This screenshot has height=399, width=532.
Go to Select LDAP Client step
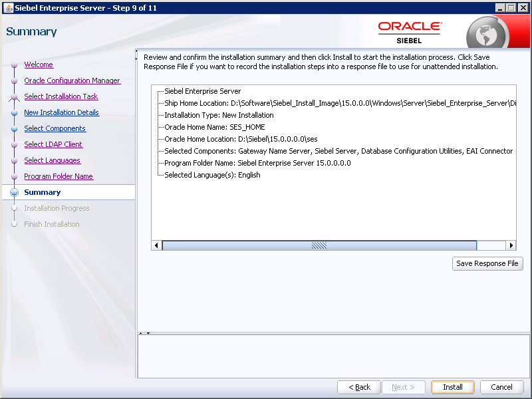click(53, 144)
